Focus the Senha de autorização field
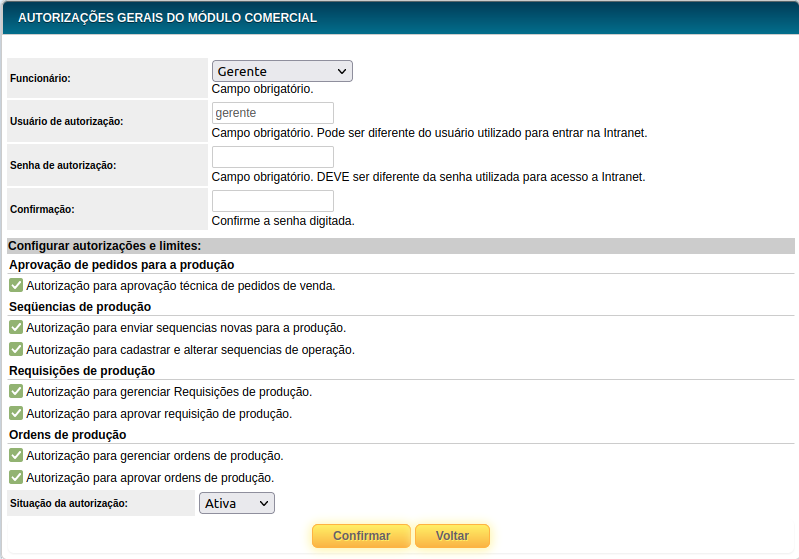 (272, 157)
